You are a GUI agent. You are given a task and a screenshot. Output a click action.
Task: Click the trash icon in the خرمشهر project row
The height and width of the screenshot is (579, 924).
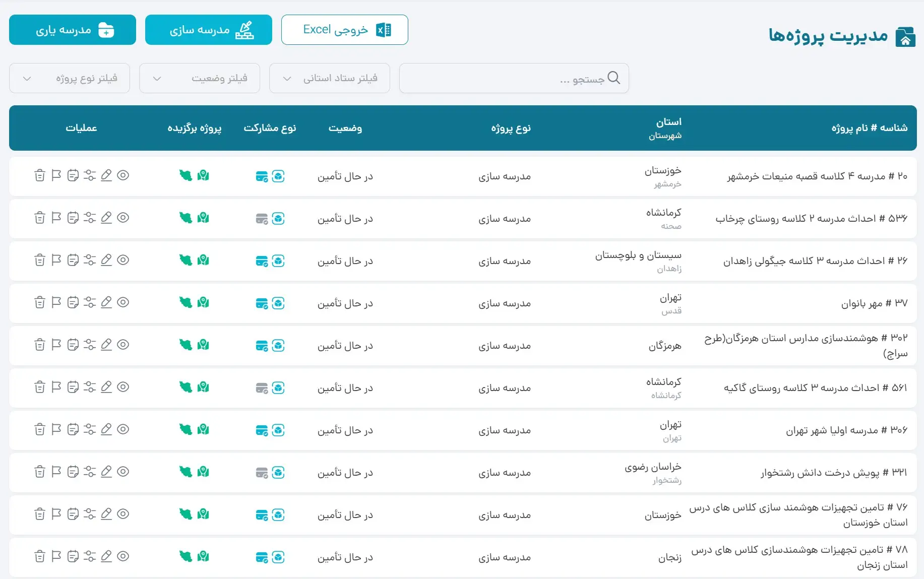pos(39,175)
